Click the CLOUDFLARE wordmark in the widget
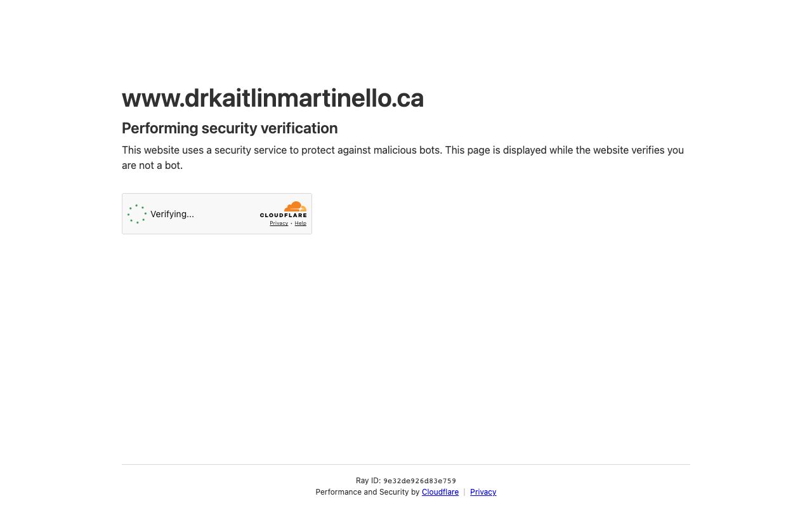This screenshot has width=812, height=508. (283, 215)
